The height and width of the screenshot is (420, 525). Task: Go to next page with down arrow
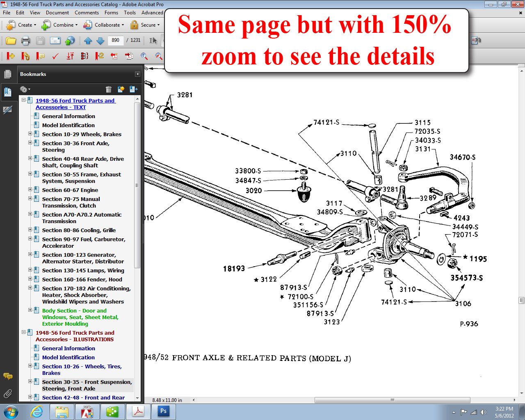(100, 41)
